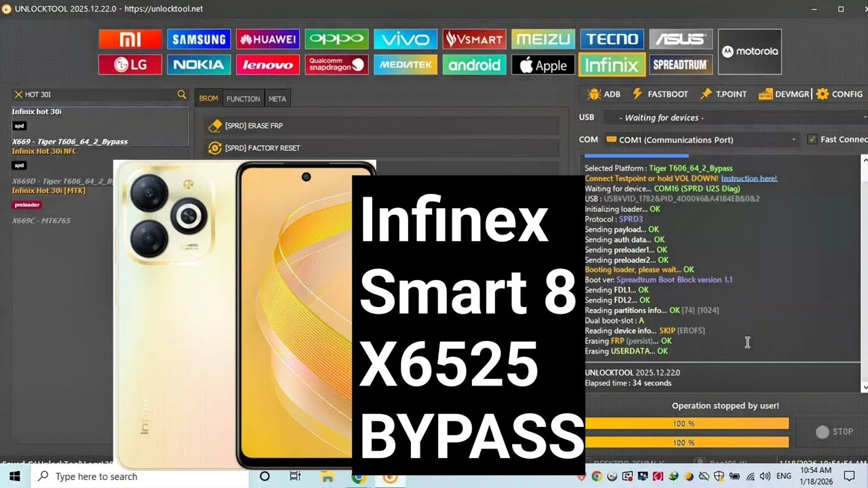Select the Tecno brand logo
The width and height of the screenshot is (868, 488).
point(612,39)
